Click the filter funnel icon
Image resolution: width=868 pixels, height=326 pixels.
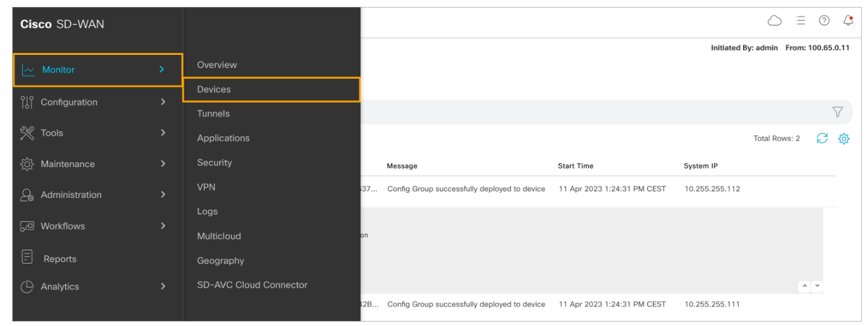pos(837,112)
